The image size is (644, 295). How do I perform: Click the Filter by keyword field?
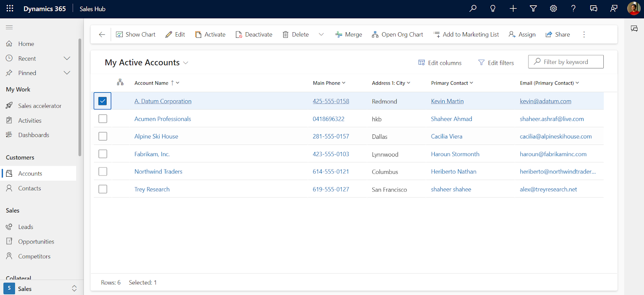(566, 62)
